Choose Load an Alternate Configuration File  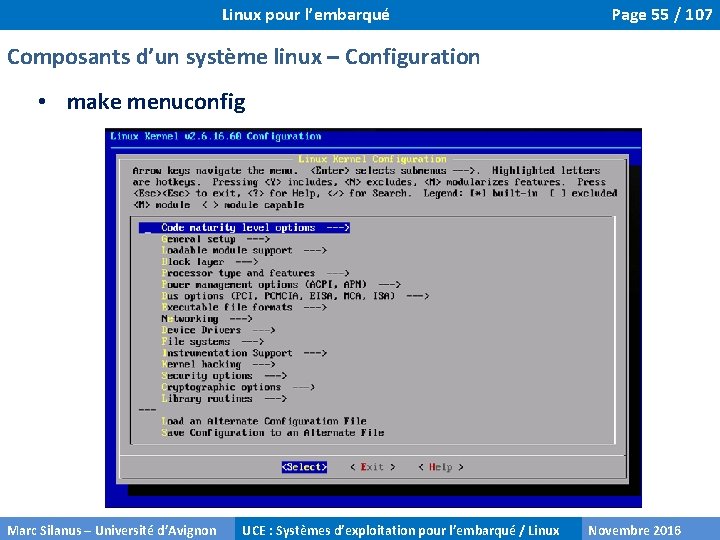pos(264,421)
